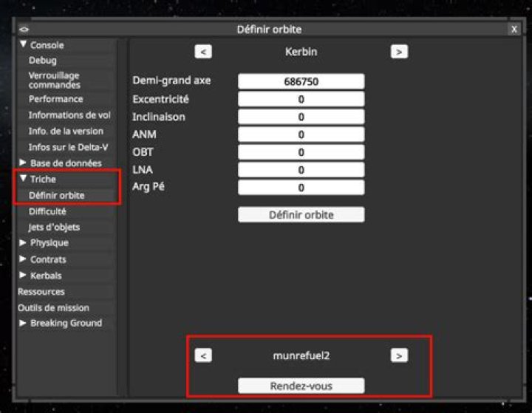Click the Arg Pé input field
Screen dimensions: 532x413
click(x=301, y=188)
